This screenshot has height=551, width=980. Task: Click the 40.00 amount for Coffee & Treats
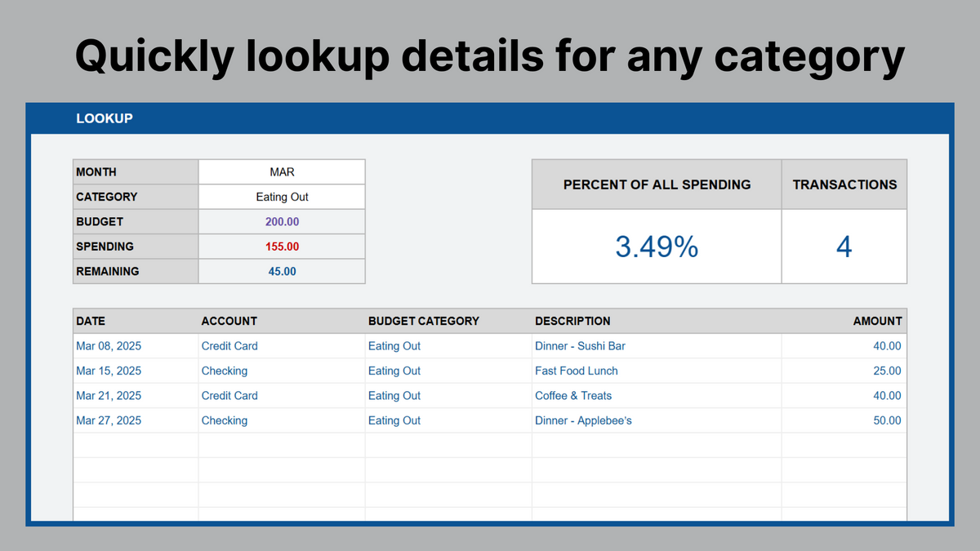point(887,395)
